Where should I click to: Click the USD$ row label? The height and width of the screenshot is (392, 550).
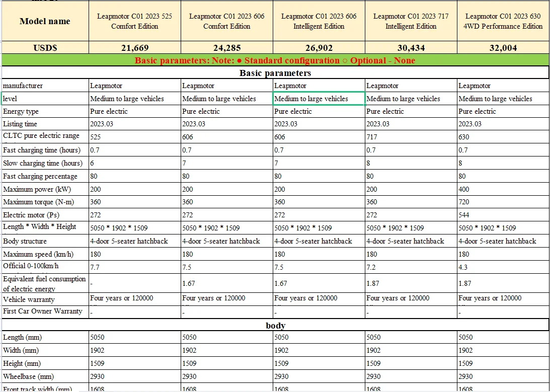tap(45, 48)
